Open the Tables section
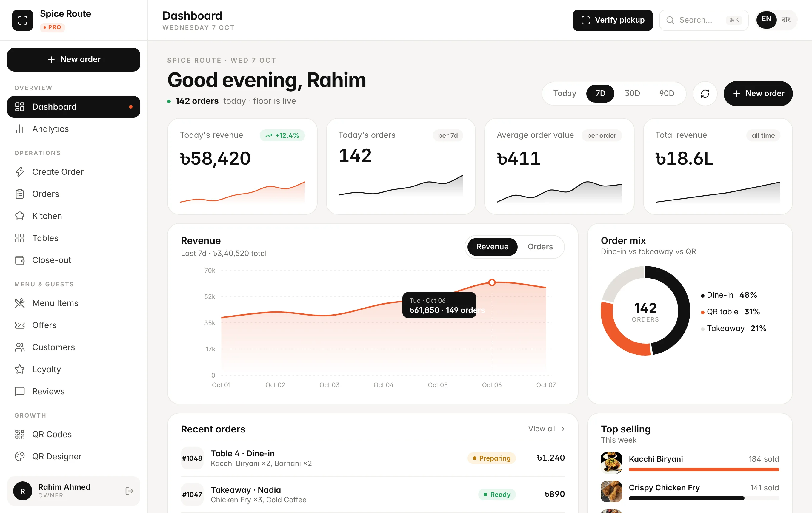 point(73,238)
